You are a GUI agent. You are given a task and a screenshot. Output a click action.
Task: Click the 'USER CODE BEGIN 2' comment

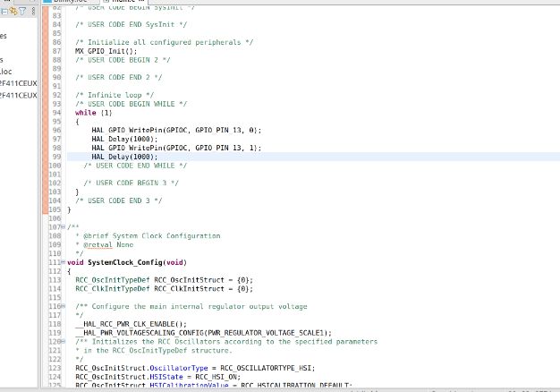pos(123,60)
